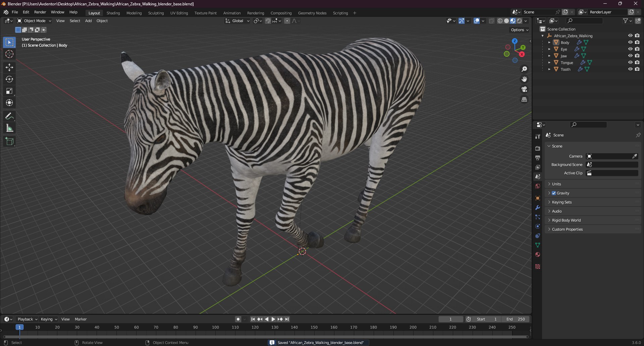
Task: Open the Texture properties tab
Action: click(x=538, y=267)
